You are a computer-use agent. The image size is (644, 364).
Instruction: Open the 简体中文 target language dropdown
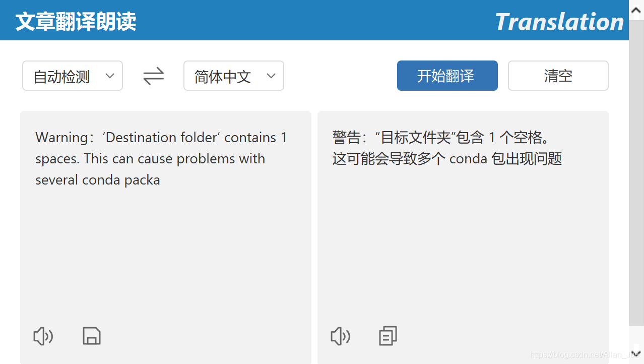233,76
